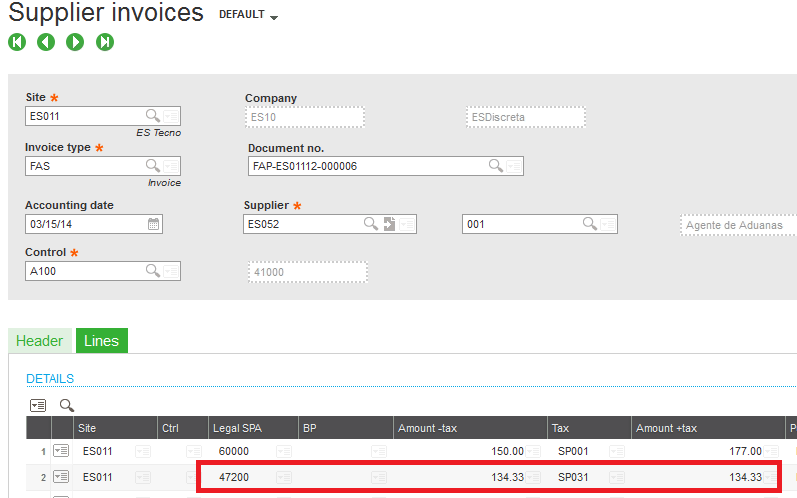Open row 1 actions menu
Viewport: 797px width, 498px height.
(61, 452)
